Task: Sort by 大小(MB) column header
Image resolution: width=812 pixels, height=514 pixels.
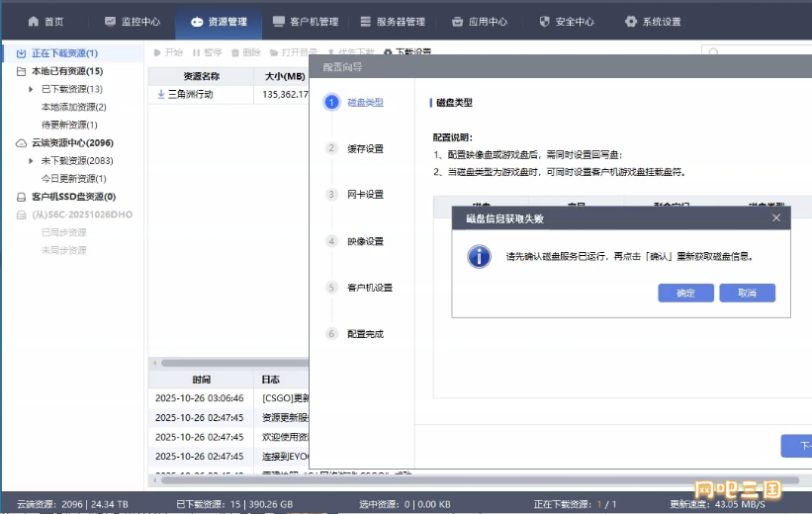Action: coord(282,76)
